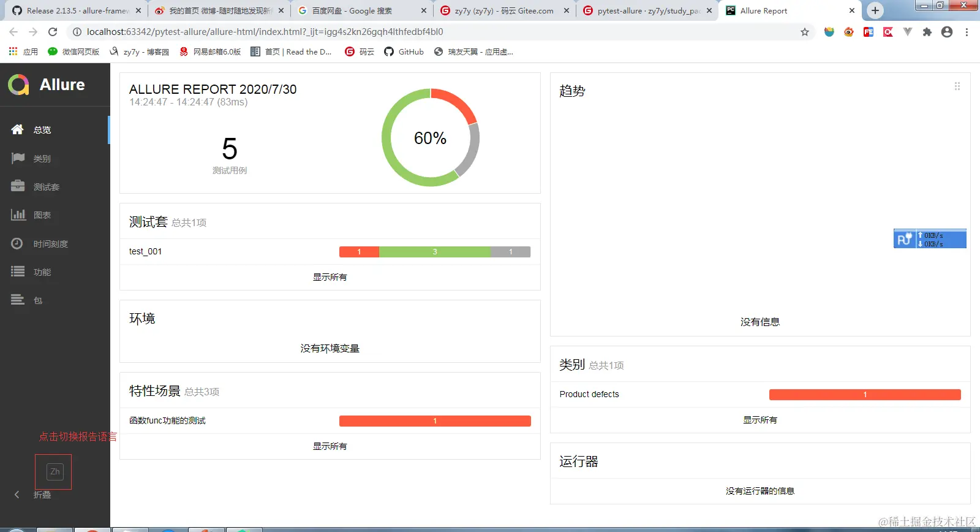Image resolution: width=980 pixels, height=532 pixels.
Task: Click the 趋势 widget drag handle
Action: [x=957, y=86]
